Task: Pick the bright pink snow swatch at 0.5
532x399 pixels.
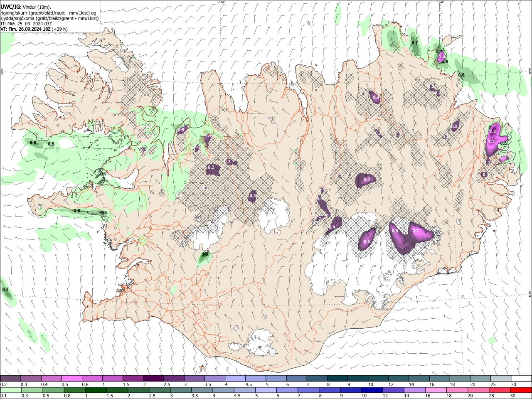Action: tap(71, 378)
